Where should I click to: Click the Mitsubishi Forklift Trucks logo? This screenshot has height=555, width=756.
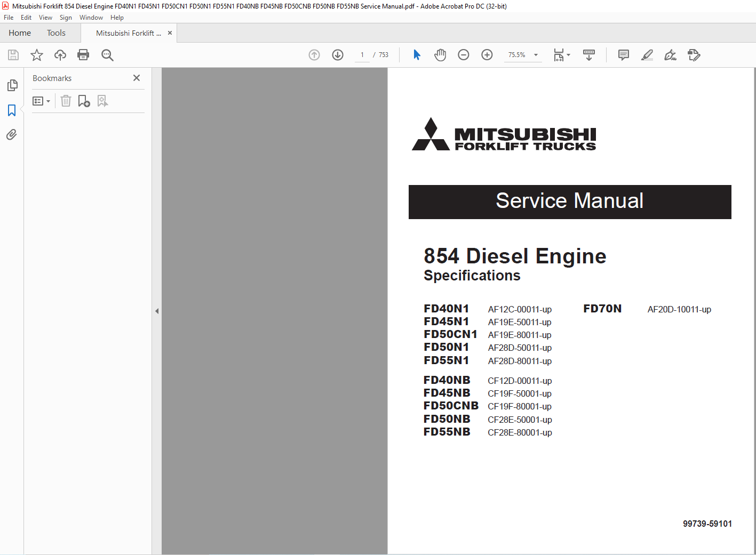tap(504, 134)
